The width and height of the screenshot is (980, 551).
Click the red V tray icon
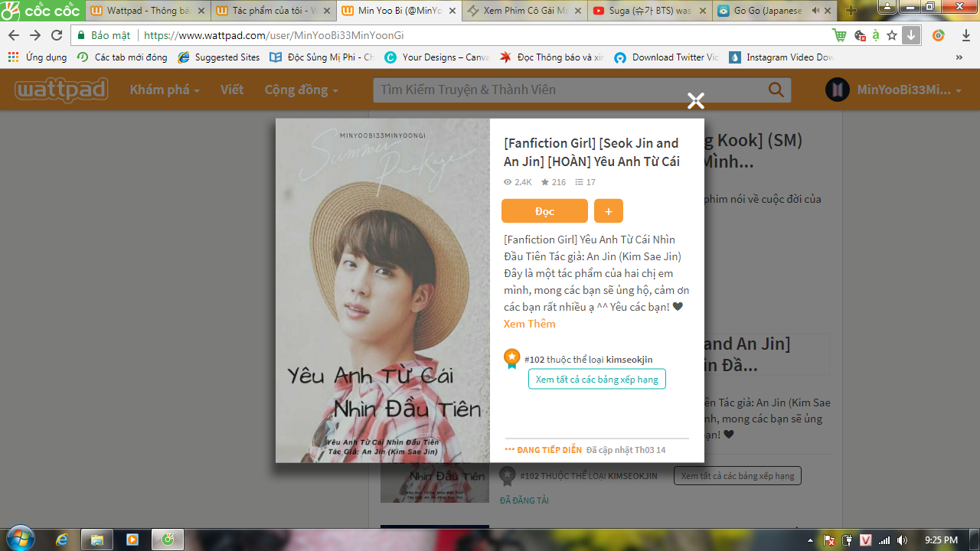(866, 540)
